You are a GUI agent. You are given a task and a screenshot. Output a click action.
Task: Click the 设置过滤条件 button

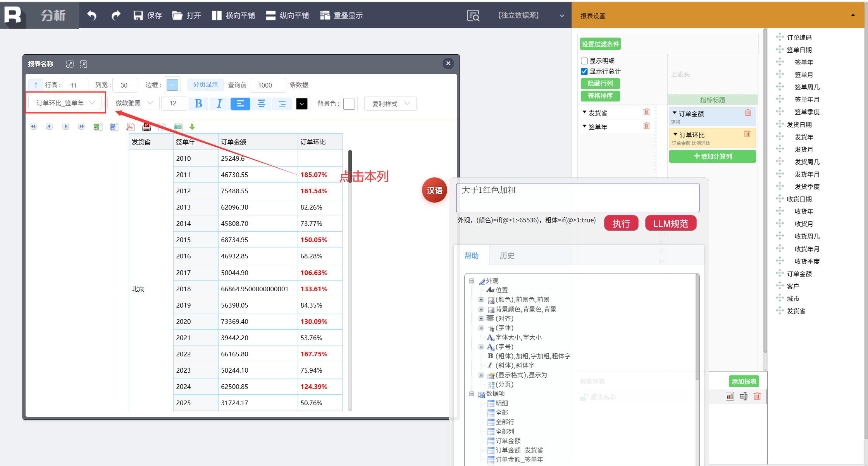tap(600, 44)
